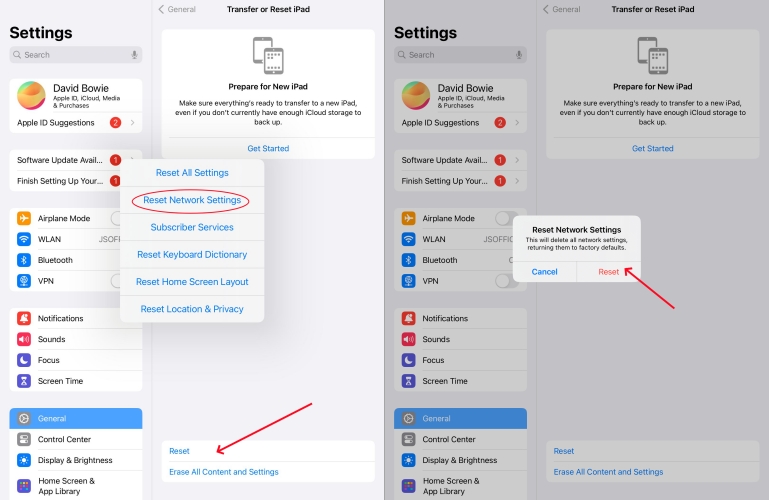769x500 pixels.
Task: Select Reset Keyboard Dictionary menu option
Action: [x=192, y=254]
